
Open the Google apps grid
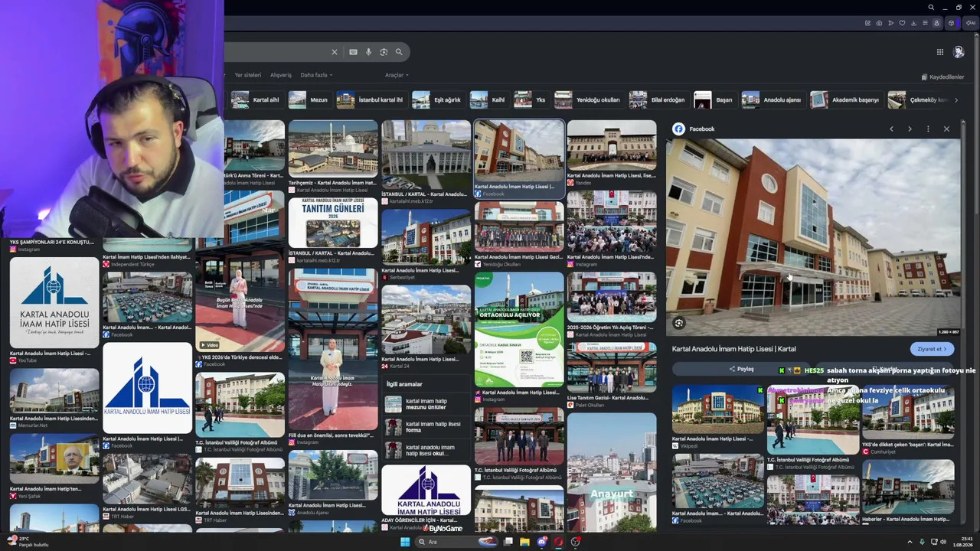pos(939,52)
